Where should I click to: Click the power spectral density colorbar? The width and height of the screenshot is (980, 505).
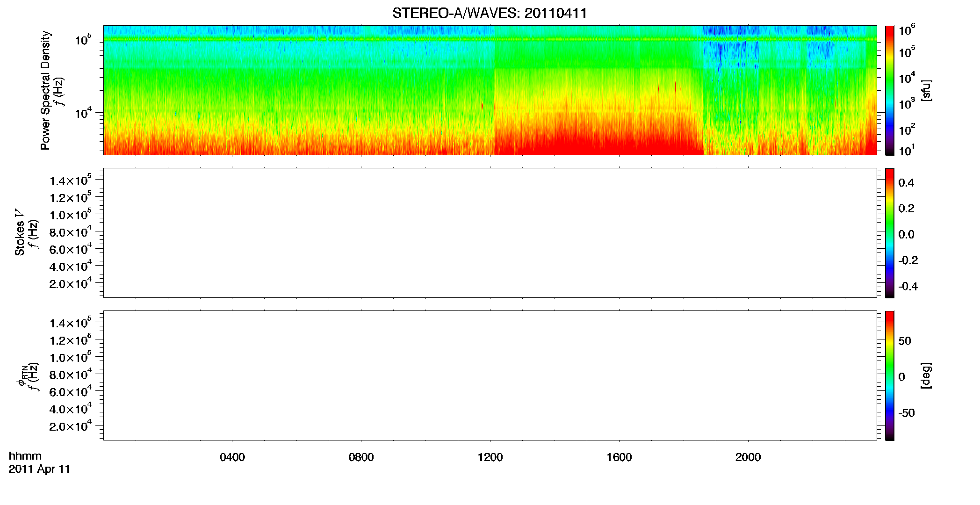[x=890, y=90]
